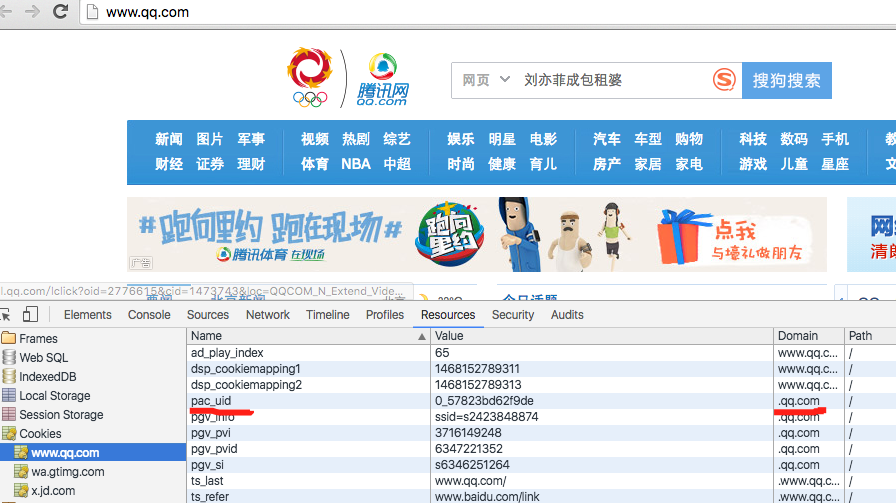Click the 跑向里约 banner advertisement
Viewport: 896px width, 503px height.
[x=477, y=234]
